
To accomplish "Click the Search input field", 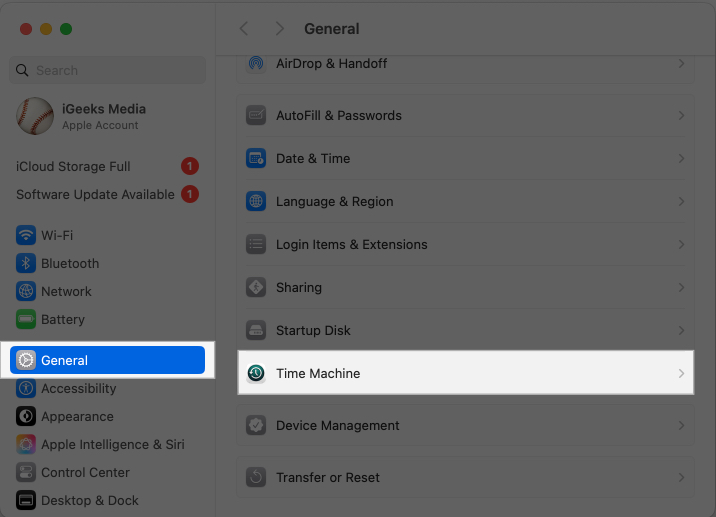I will (x=107, y=70).
